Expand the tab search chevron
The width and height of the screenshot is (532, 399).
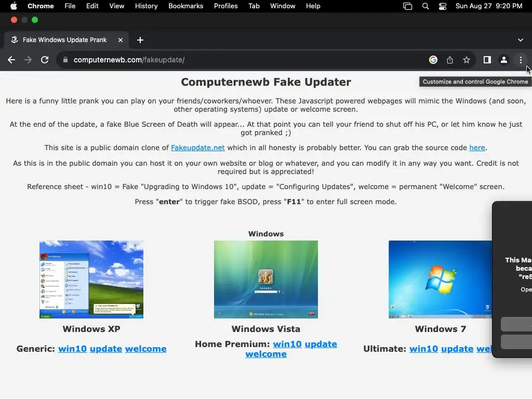pos(521,40)
